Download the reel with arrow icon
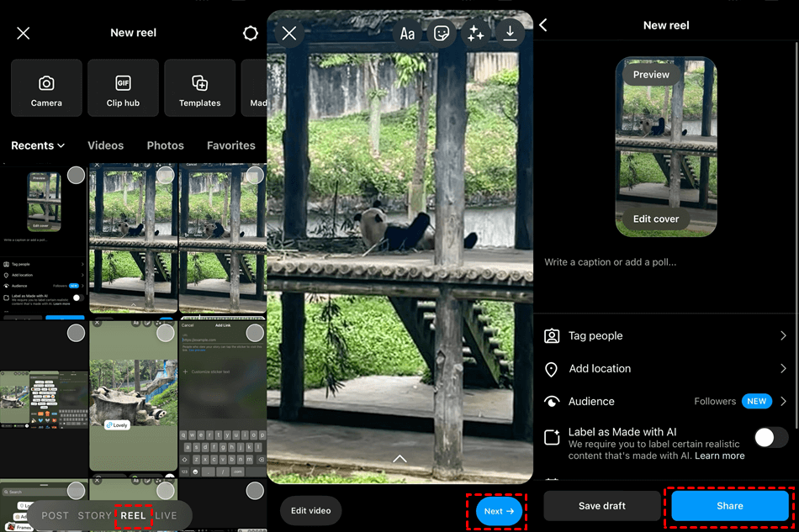Screen dimensions: 799x532 pyautogui.click(x=510, y=34)
